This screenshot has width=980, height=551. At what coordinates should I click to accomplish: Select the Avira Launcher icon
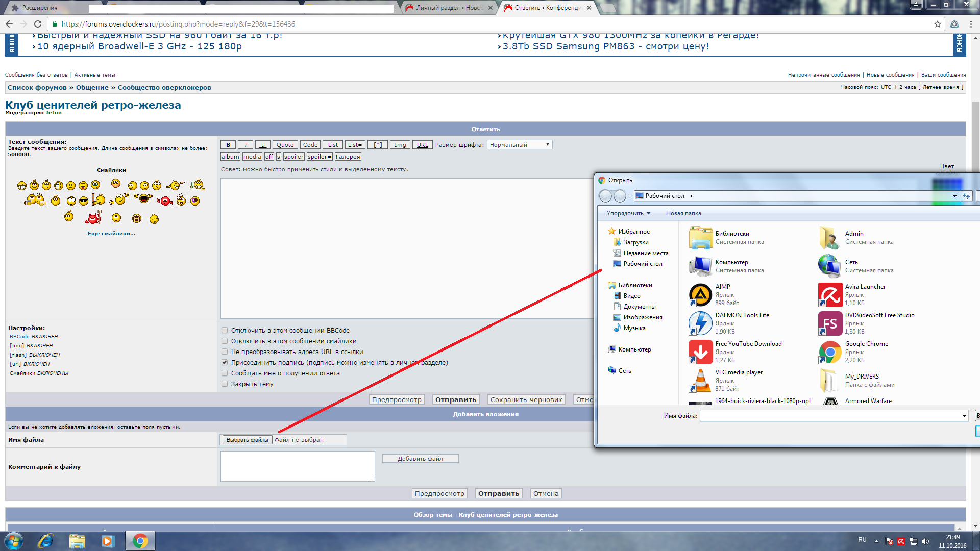(x=830, y=295)
